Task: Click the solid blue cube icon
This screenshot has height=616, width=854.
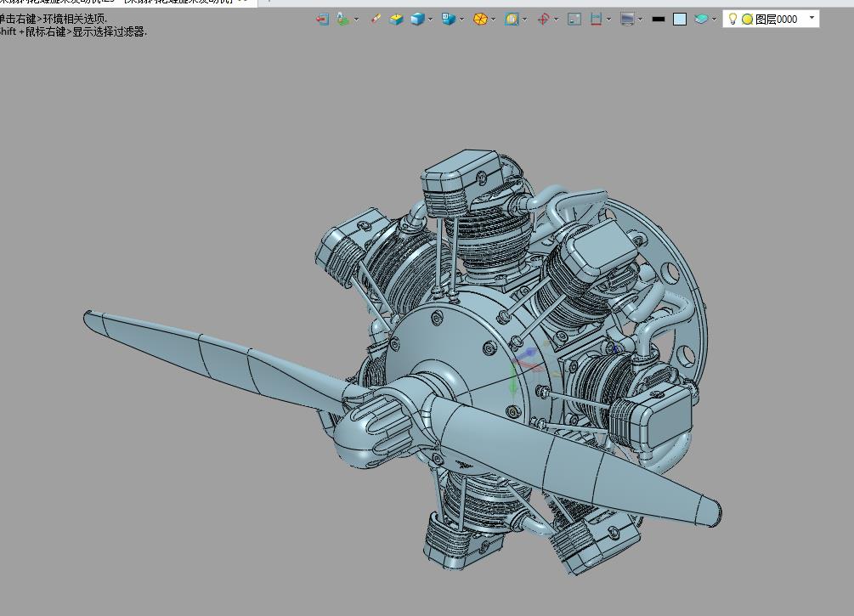Action: pyautogui.click(x=418, y=20)
